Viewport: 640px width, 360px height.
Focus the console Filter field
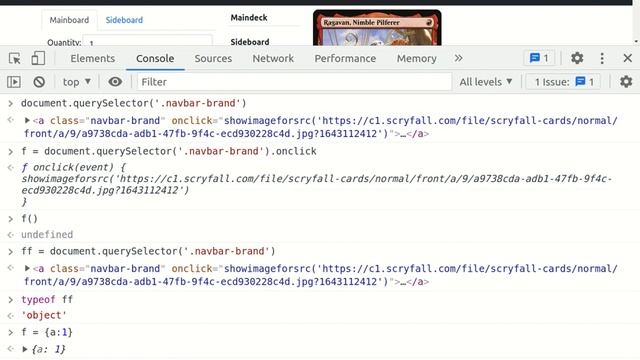(x=294, y=82)
